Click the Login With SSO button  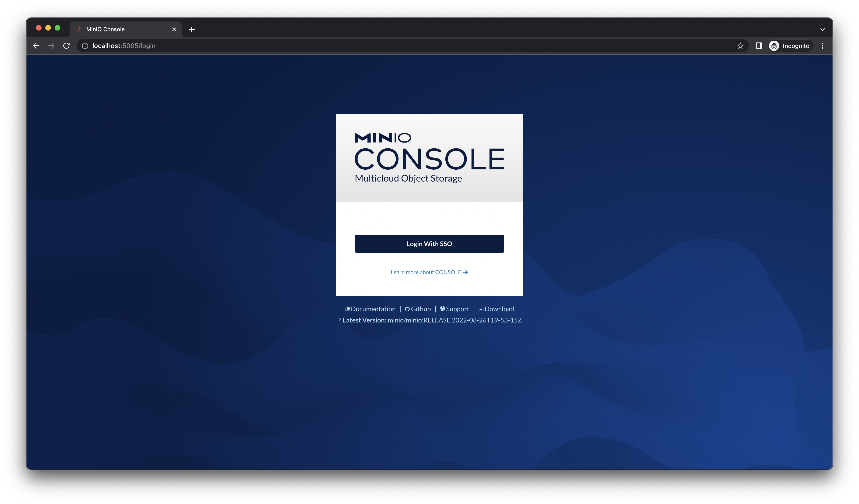pyautogui.click(x=429, y=244)
